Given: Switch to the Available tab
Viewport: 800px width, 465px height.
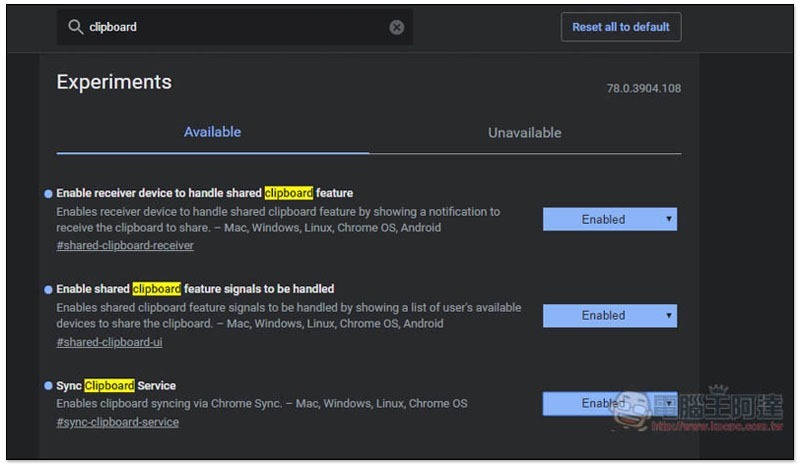Looking at the screenshot, I should pos(212,132).
